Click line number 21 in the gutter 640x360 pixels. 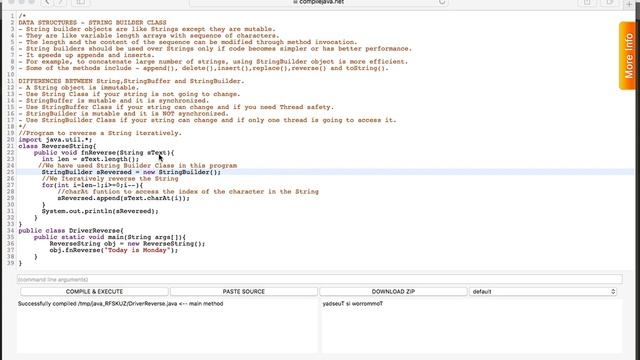(x=11, y=146)
